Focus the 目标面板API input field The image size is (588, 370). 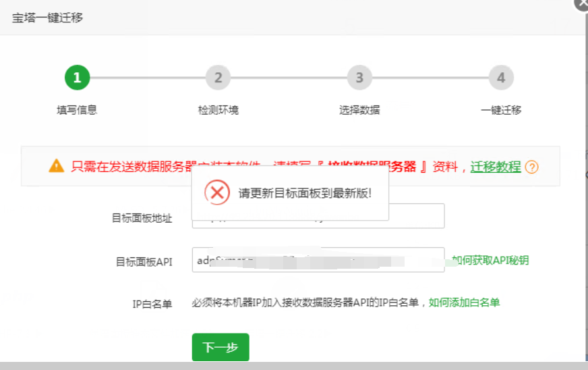[318, 259]
